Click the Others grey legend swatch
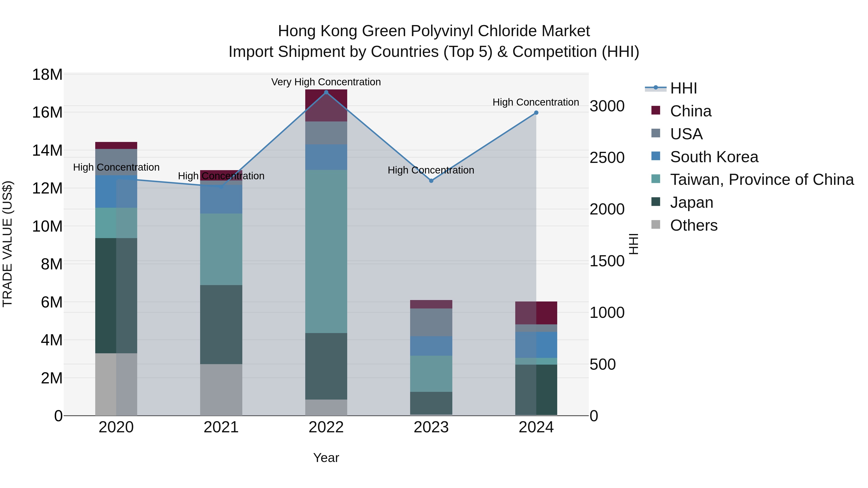Screen dimensions: 868x488 pos(656,224)
